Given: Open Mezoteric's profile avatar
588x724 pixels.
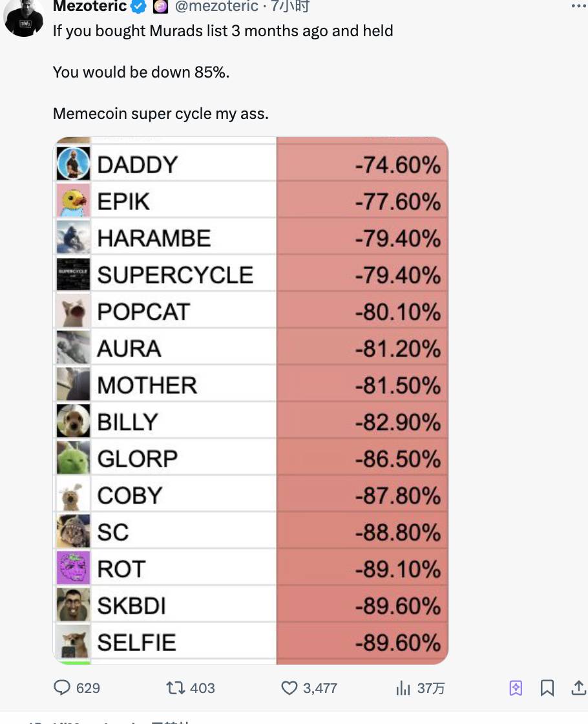Looking at the screenshot, I should coord(25,17).
